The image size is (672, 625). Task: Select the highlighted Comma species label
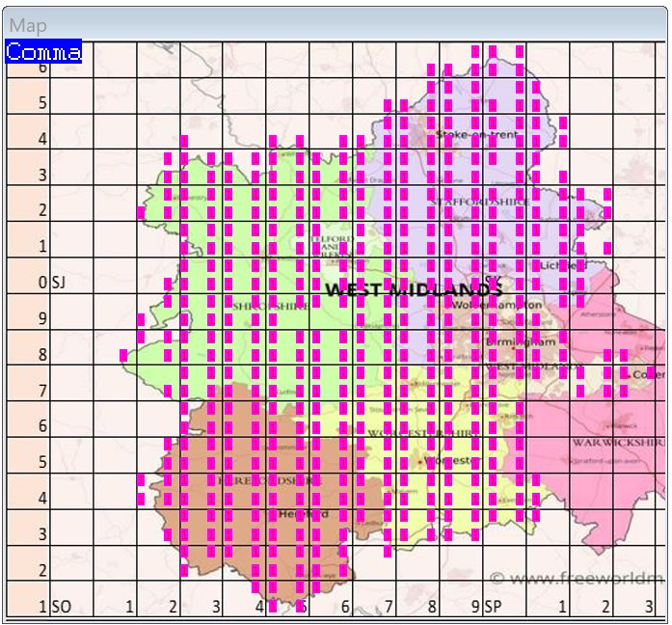tap(43, 52)
